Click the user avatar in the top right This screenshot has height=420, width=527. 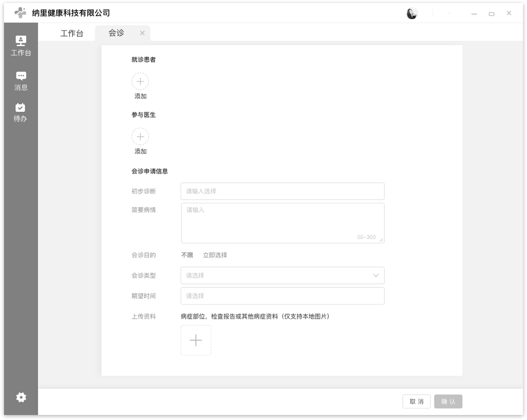(x=412, y=13)
